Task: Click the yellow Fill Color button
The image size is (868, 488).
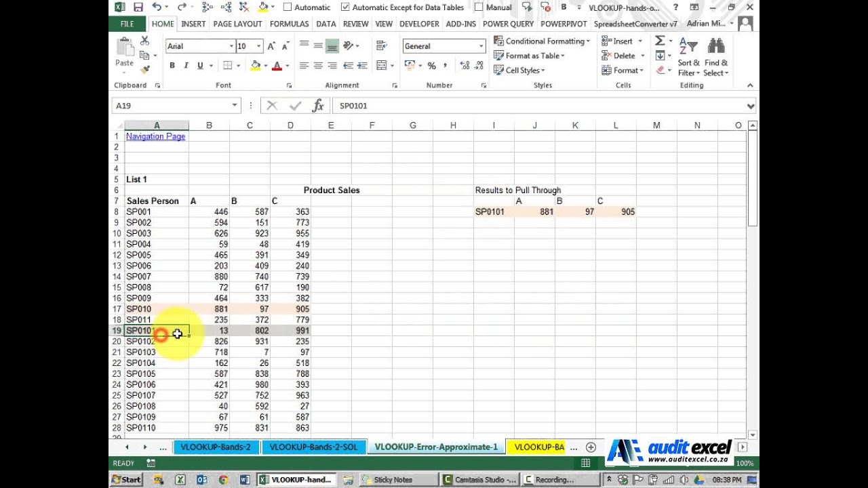Action: (255, 66)
